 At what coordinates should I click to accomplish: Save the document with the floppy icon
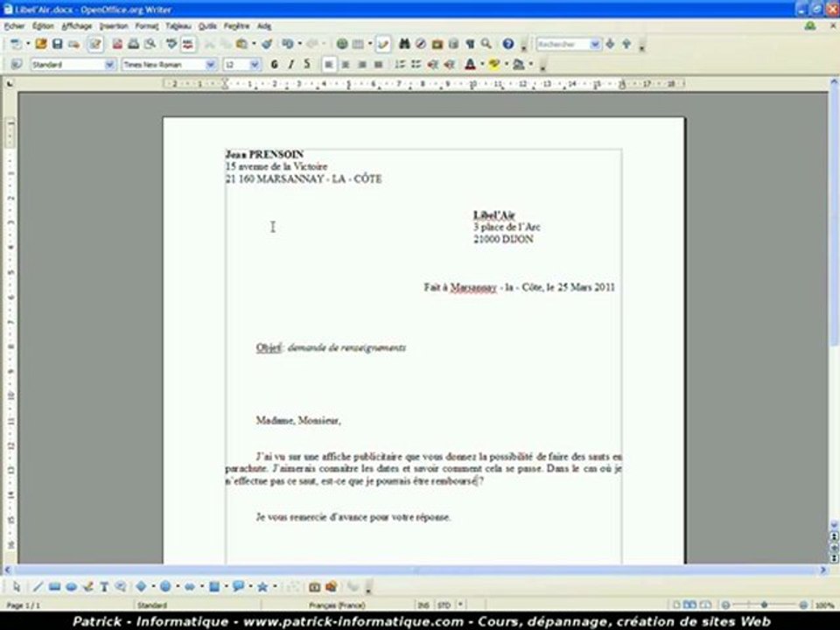pyautogui.click(x=58, y=44)
